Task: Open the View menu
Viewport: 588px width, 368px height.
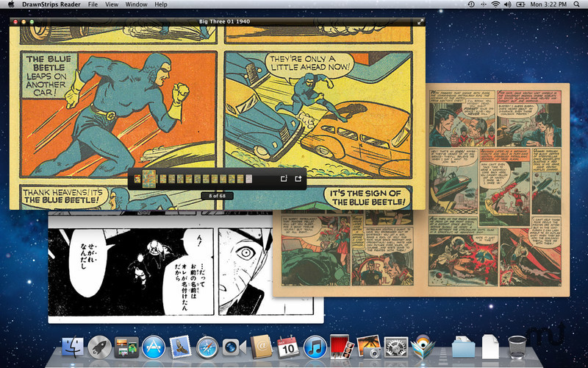Action: pos(112,4)
